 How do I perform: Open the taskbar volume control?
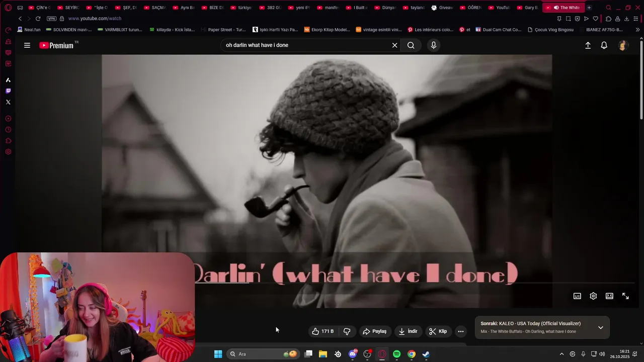click(602, 354)
